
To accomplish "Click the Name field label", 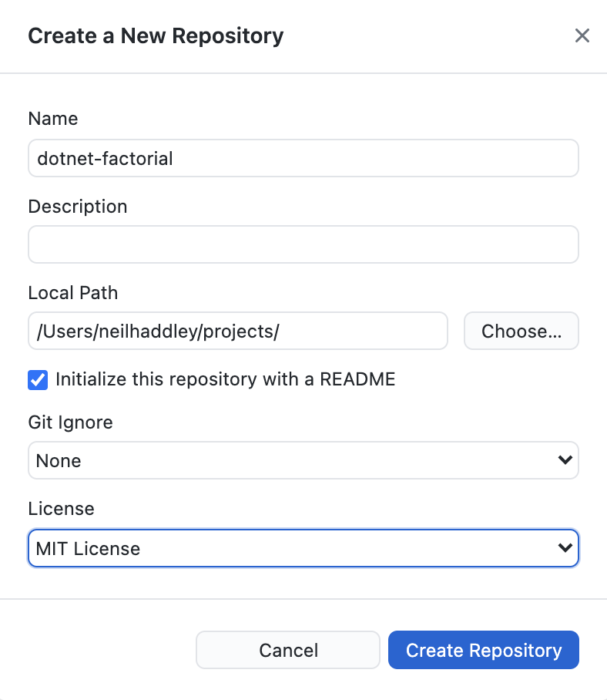I will pos(52,119).
